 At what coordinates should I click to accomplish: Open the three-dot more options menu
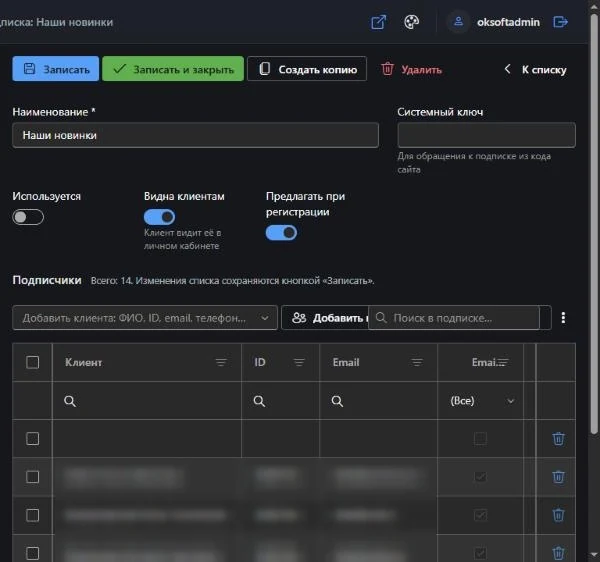563,318
